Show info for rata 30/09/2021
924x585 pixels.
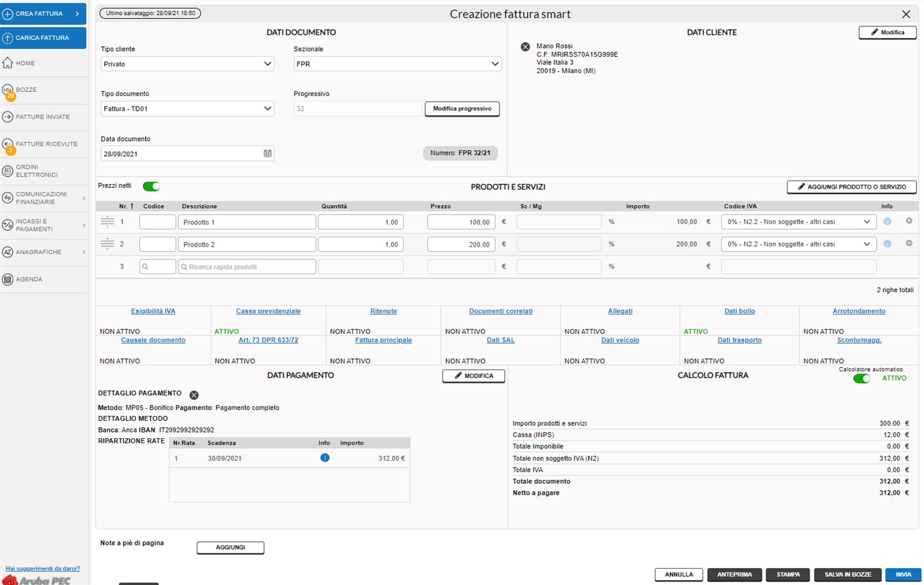pos(325,458)
